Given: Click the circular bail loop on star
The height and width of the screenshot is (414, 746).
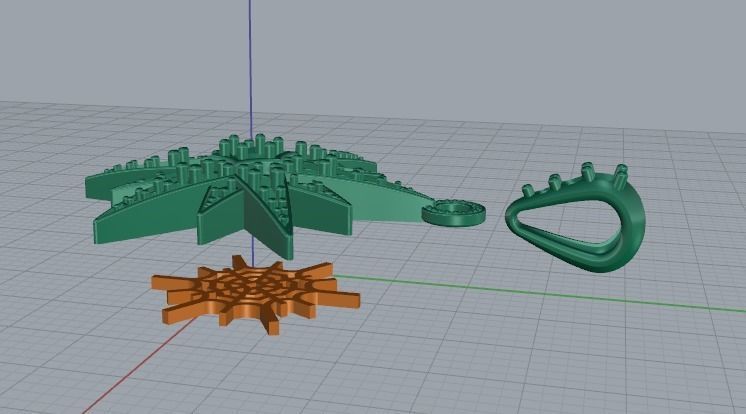Looking at the screenshot, I should [x=453, y=212].
